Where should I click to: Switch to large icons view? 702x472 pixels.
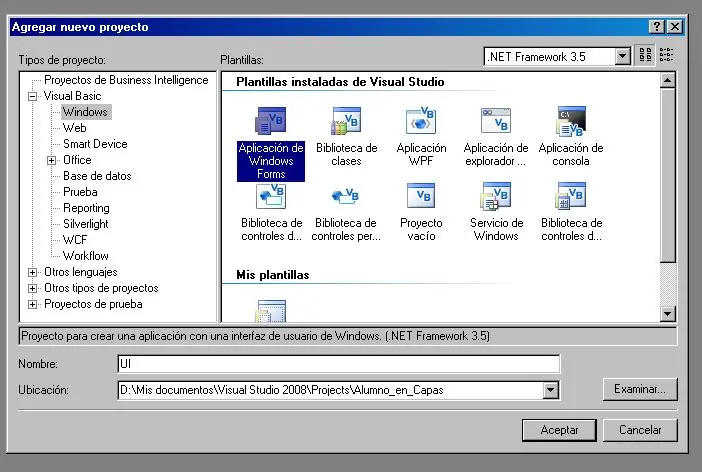pos(645,55)
